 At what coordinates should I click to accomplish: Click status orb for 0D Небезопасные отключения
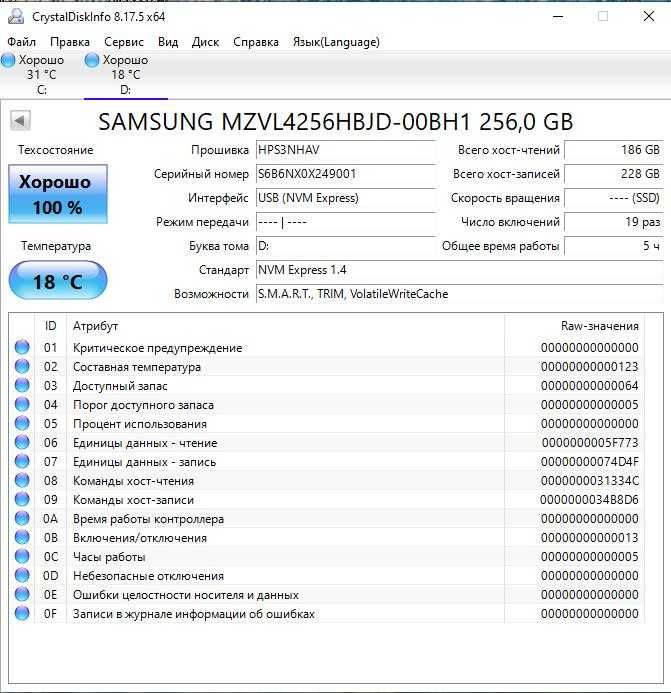pyautogui.click(x=22, y=575)
